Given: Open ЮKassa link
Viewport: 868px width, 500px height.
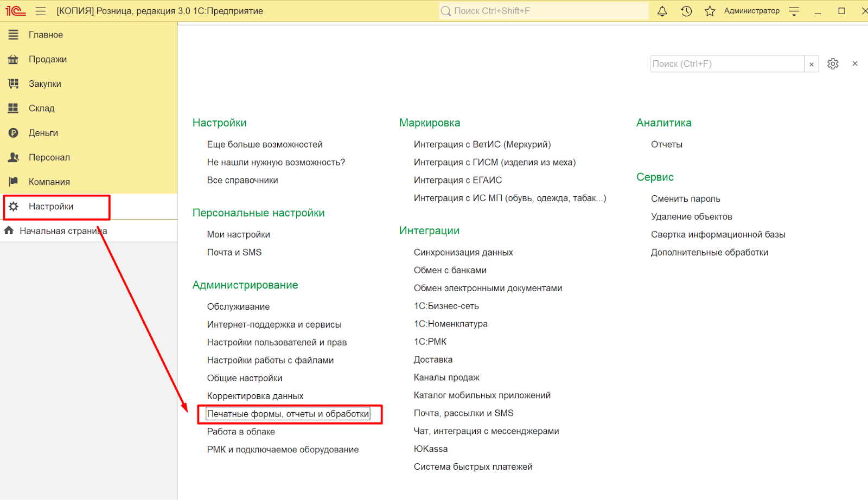Looking at the screenshot, I should click(x=431, y=449).
